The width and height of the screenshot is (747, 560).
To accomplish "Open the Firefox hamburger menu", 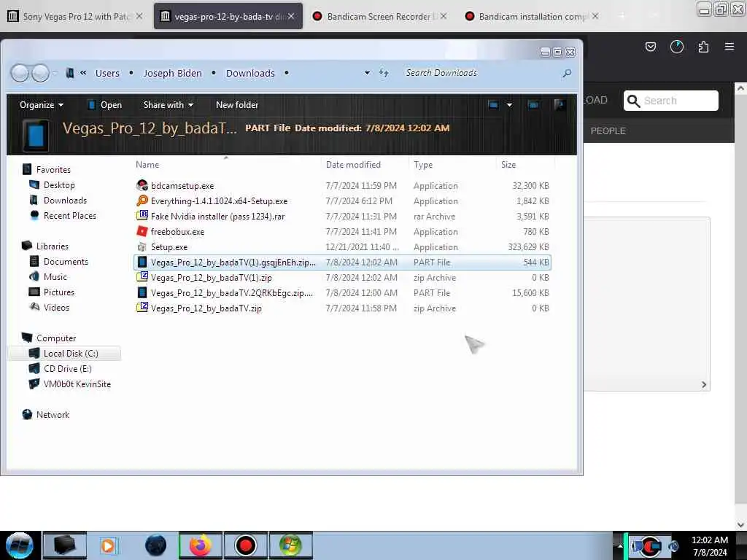I will point(729,47).
